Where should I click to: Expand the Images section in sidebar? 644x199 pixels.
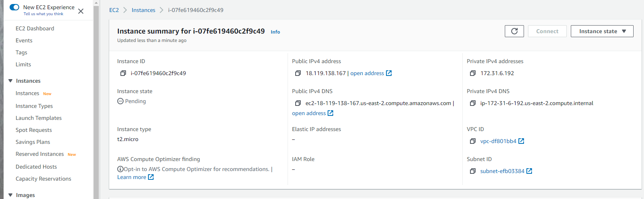tap(10, 195)
